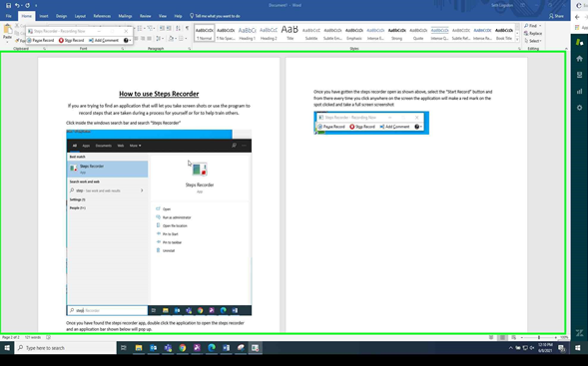Switch to the Insert ribbon tab
Image resolution: width=588 pixels, height=366 pixels.
coord(44,16)
